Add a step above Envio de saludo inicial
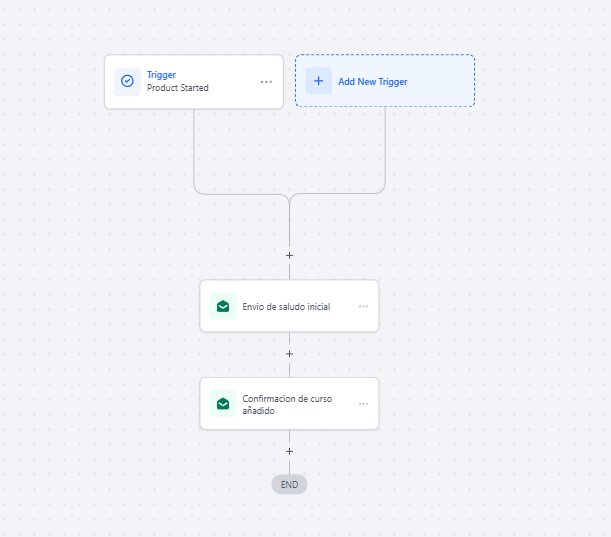 coord(289,255)
